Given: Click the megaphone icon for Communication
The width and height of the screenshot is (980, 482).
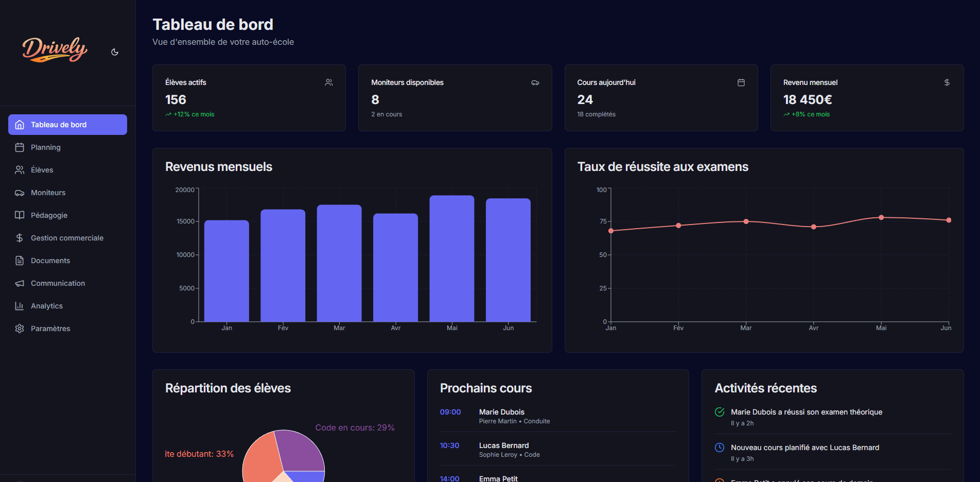Looking at the screenshot, I should coord(20,283).
